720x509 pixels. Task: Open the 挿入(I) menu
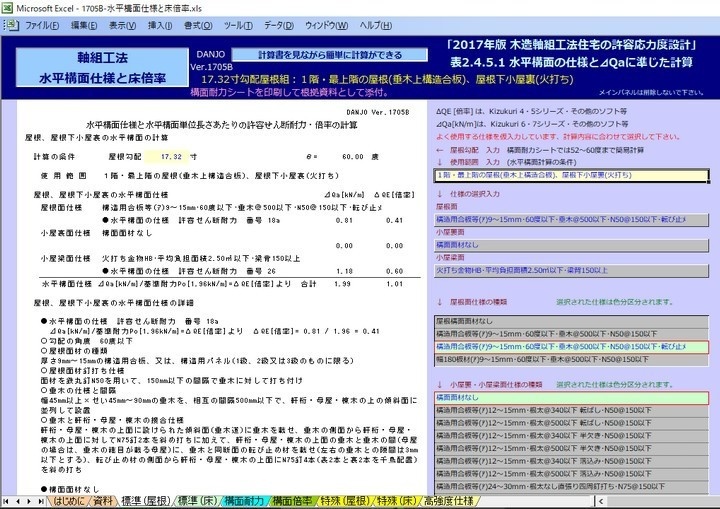pyautogui.click(x=160, y=25)
